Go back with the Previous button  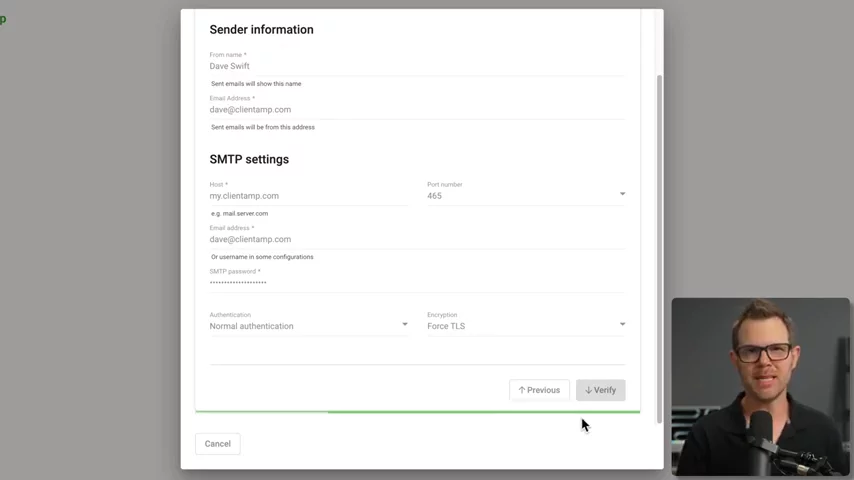point(539,390)
